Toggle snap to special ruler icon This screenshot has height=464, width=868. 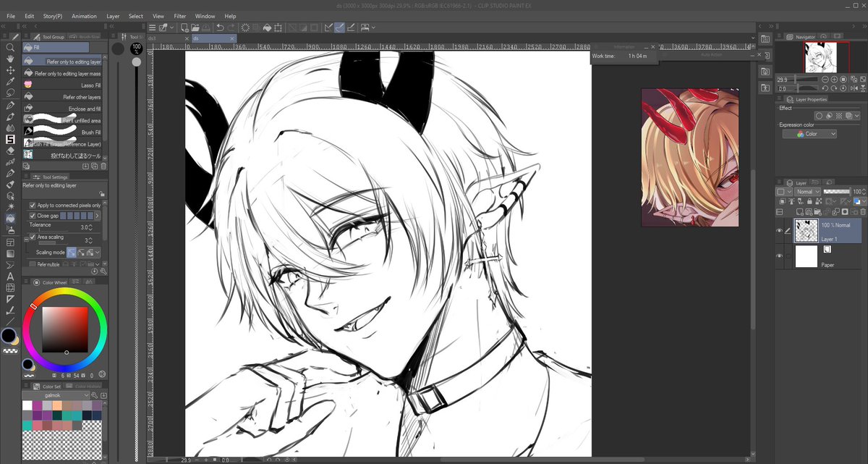pyautogui.click(x=339, y=28)
